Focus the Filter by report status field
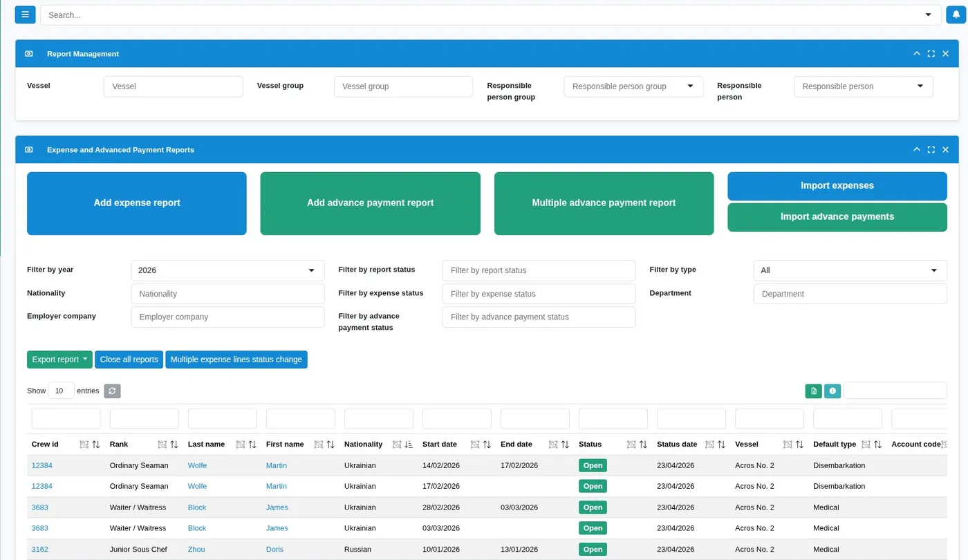 (x=539, y=270)
